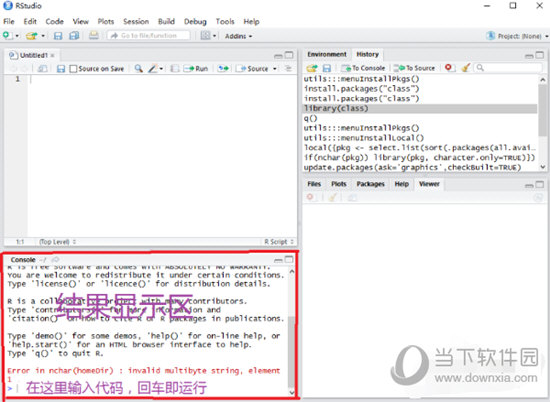This screenshot has height=402, width=550.
Task: Click the Re-run previous code icon
Action: point(223,68)
